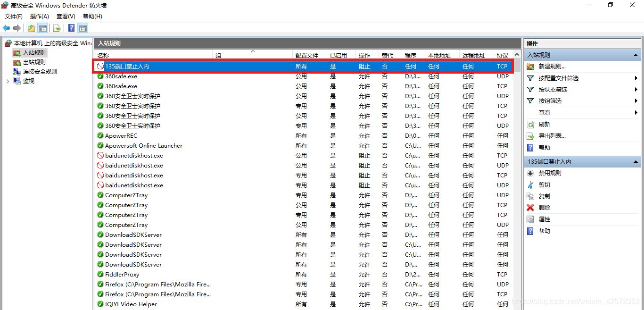Sort by the 程序 column header
Image resolution: width=644 pixels, height=310 pixels.
coord(413,55)
